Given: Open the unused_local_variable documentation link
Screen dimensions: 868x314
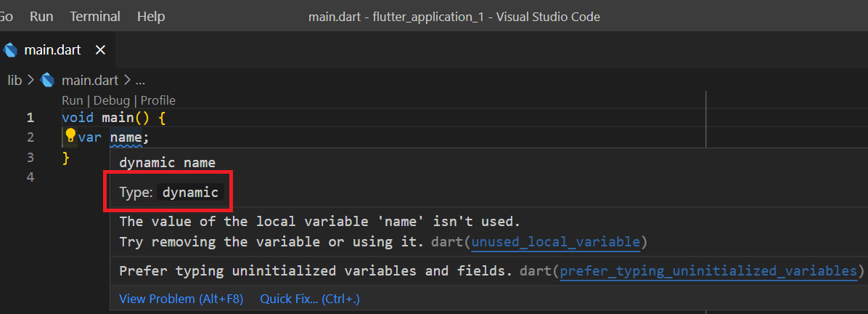Looking at the screenshot, I should (556, 243).
